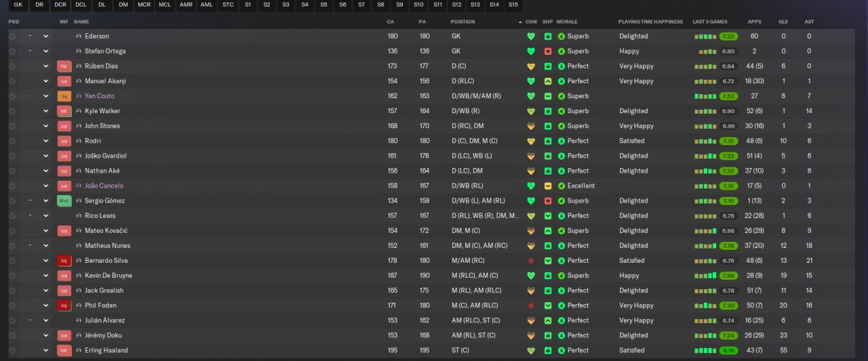Select the STC position slot button
Viewport: 868px width, 361px height.
pos(228,5)
